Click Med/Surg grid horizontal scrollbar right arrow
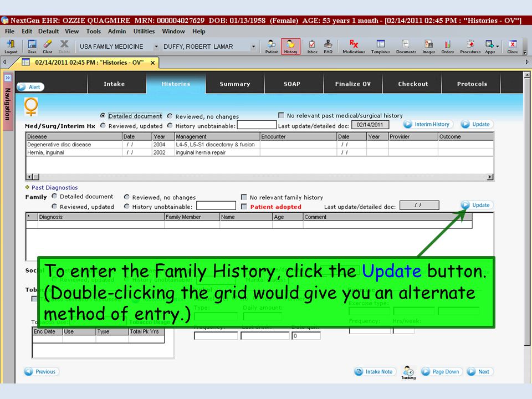This screenshot has height=399, width=532. [490, 177]
